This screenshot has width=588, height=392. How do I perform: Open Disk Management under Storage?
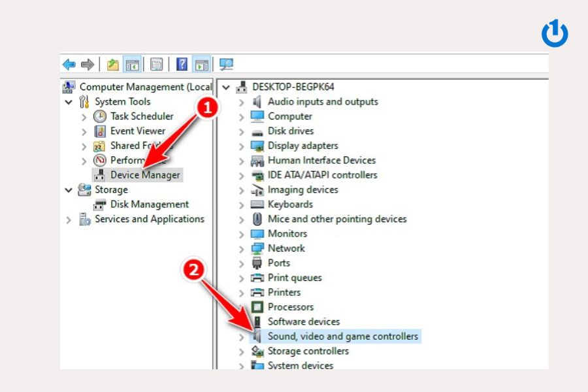pos(149,204)
